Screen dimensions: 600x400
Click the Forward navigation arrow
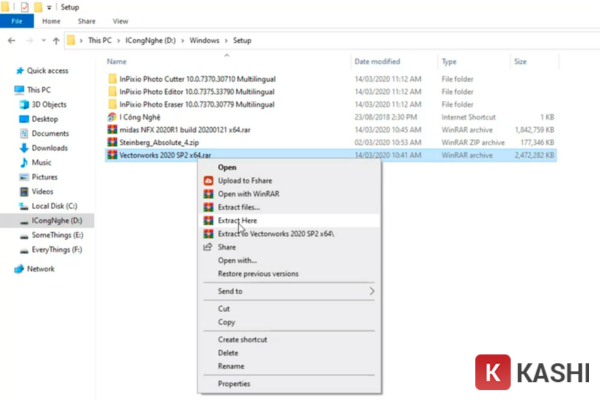(29, 41)
